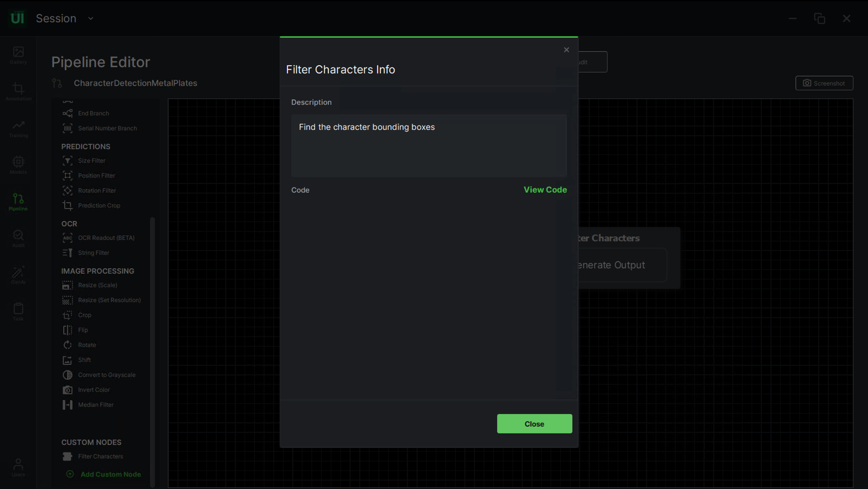Select the Flip node icon
Screen dimensions: 868x489
pyautogui.click(x=67, y=330)
